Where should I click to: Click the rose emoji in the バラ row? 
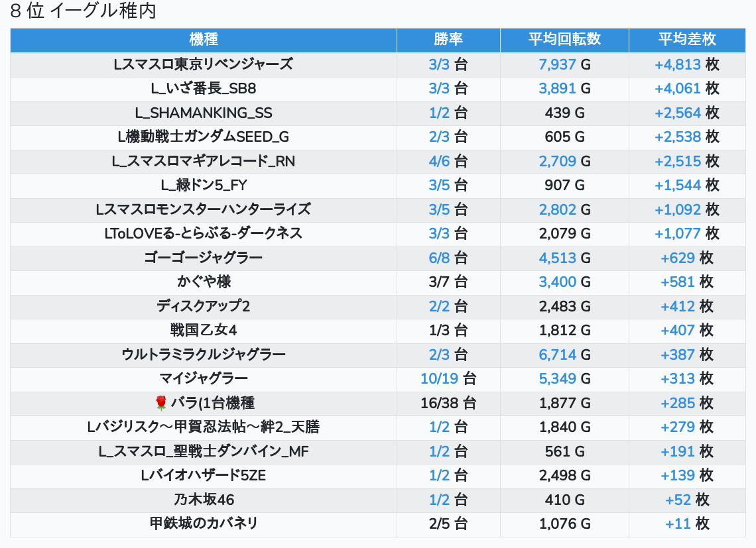(x=161, y=403)
